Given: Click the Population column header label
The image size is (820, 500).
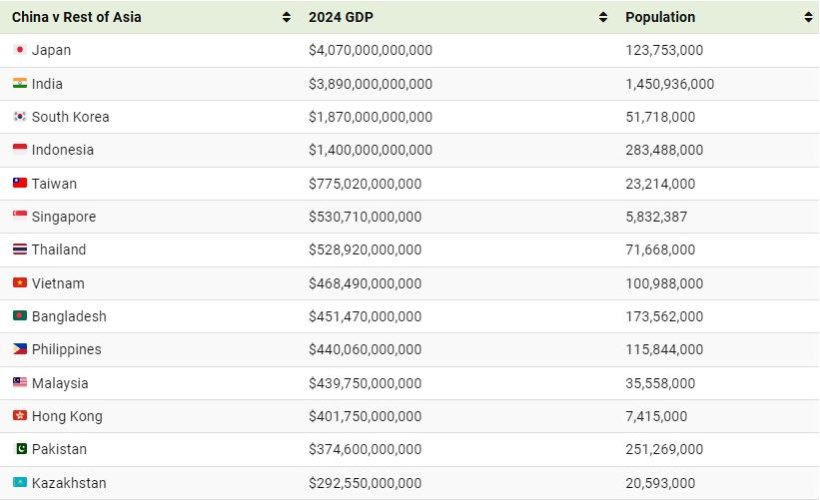Looking at the screenshot, I should pyautogui.click(x=660, y=17).
